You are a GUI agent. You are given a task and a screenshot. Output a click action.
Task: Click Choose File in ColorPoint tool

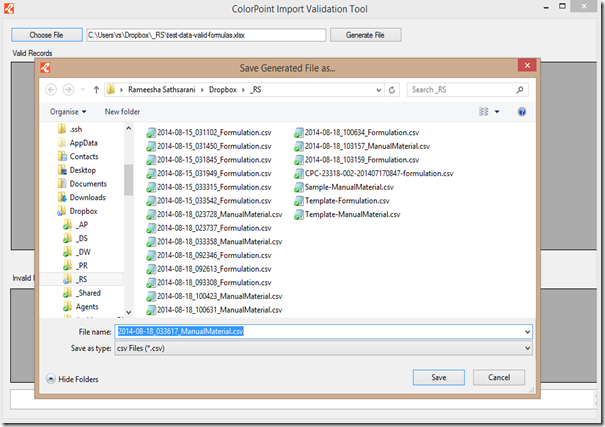(x=47, y=35)
